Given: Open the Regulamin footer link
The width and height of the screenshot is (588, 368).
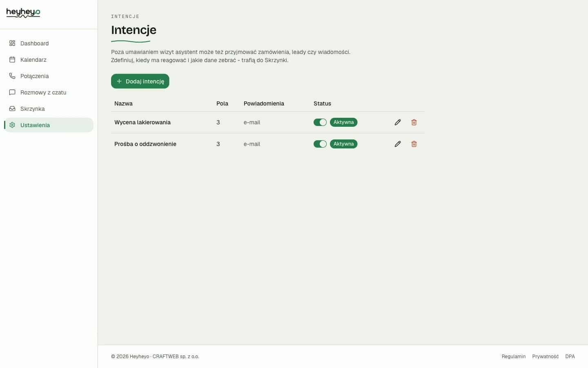Looking at the screenshot, I should coord(513,357).
